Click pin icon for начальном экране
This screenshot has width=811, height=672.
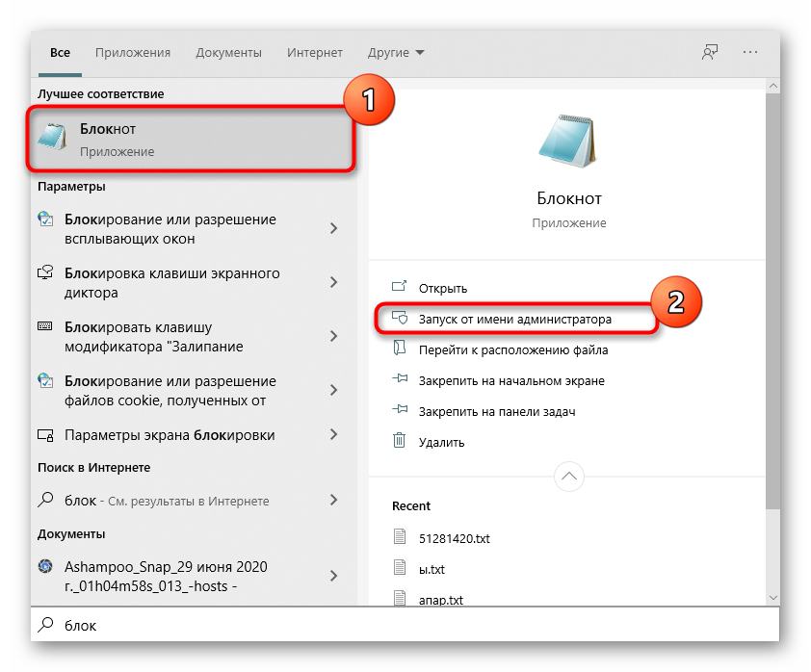[x=400, y=378]
